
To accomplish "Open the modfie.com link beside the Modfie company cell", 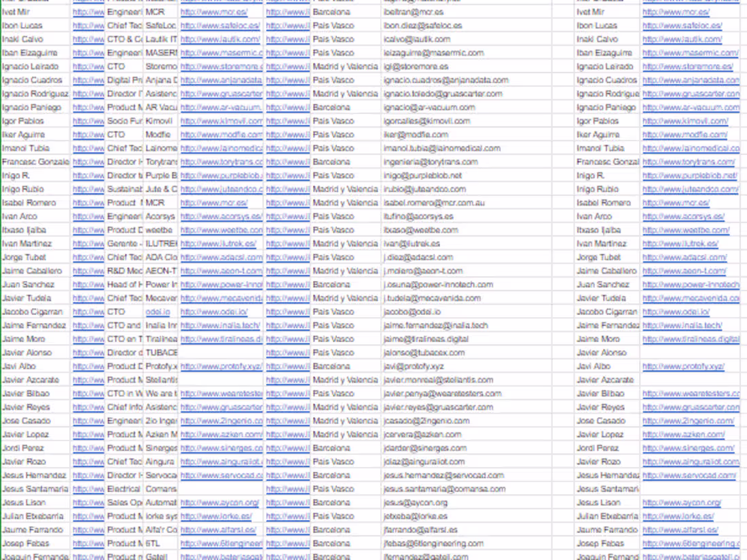I will click(x=221, y=135).
